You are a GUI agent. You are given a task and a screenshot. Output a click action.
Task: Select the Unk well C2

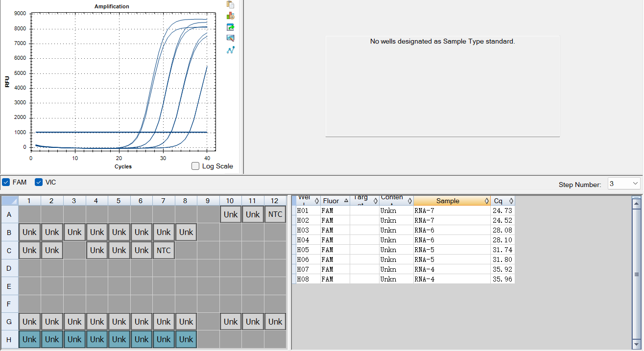pyautogui.click(x=52, y=250)
